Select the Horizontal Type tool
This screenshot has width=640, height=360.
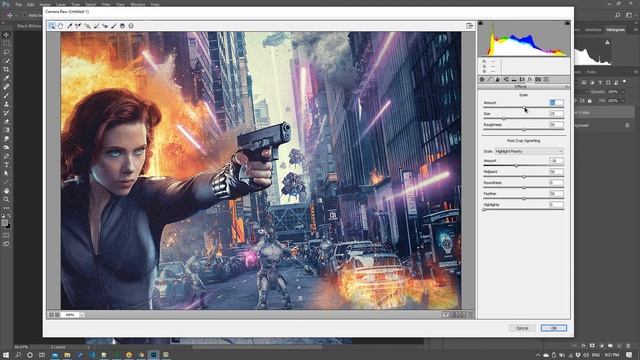pos(6,165)
